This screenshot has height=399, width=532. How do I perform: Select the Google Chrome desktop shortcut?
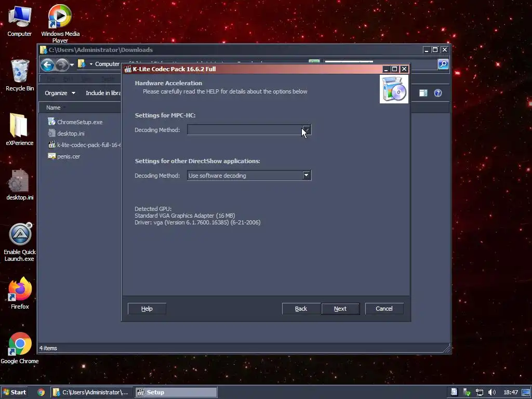[x=20, y=348]
